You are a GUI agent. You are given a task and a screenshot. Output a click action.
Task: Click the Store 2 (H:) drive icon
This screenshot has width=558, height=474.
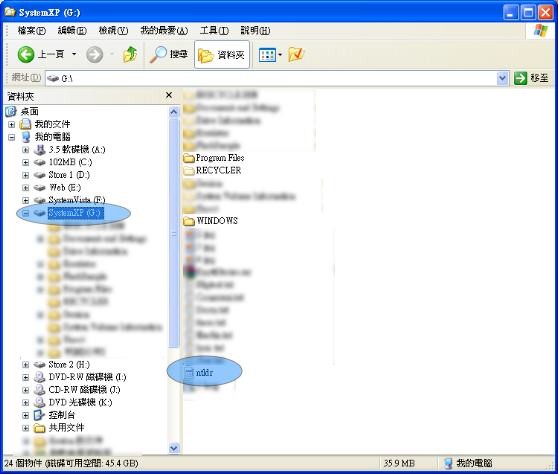(40, 365)
